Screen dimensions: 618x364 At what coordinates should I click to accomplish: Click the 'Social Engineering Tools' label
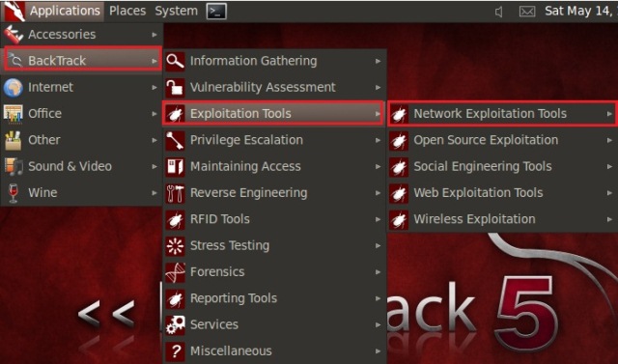pyautogui.click(x=483, y=166)
